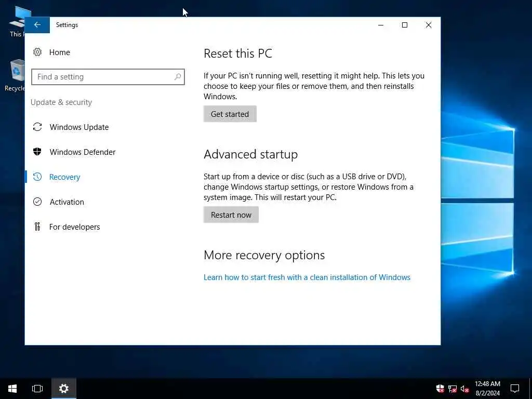532x399 pixels.
Task: Open the Windows Start menu
Action: 12,389
